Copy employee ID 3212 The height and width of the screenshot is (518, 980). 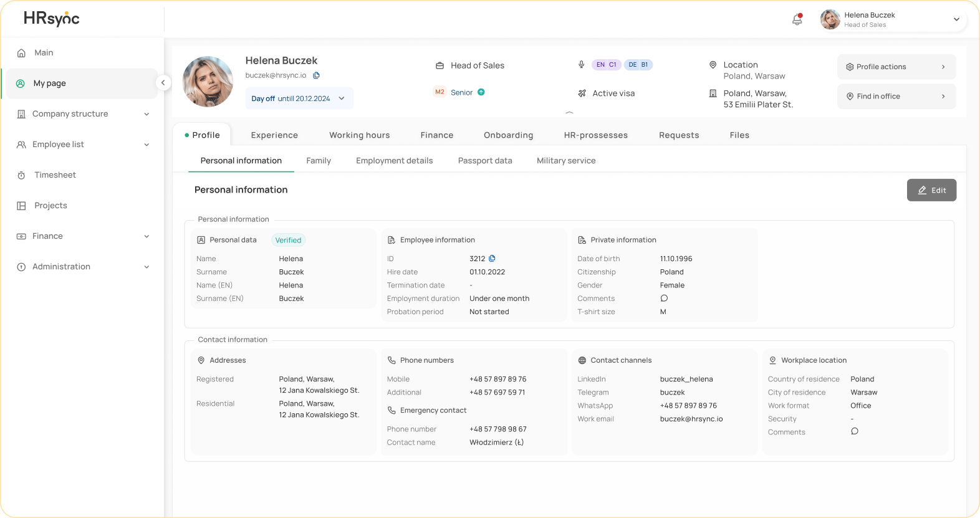[x=492, y=258]
